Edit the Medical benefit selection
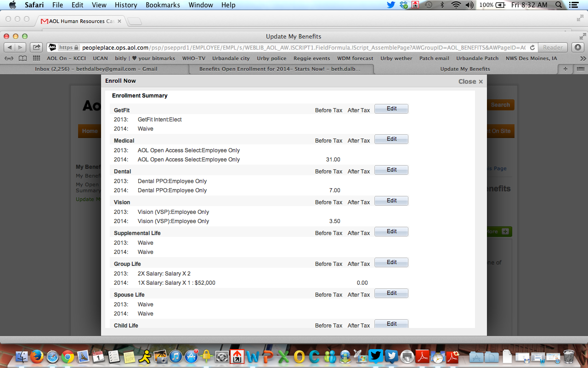The width and height of the screenshot is (588, 368). point(391,139)
